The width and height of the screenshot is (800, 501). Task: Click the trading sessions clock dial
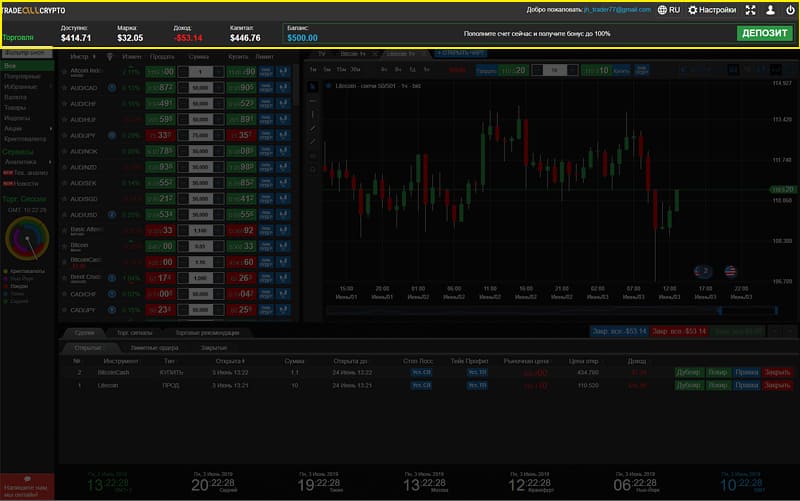click(27, 238)
